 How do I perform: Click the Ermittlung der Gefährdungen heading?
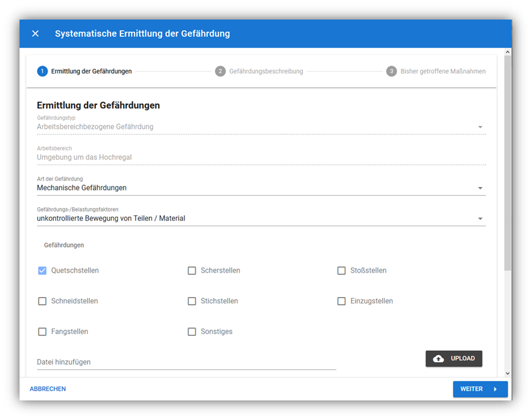click(98, 106)
